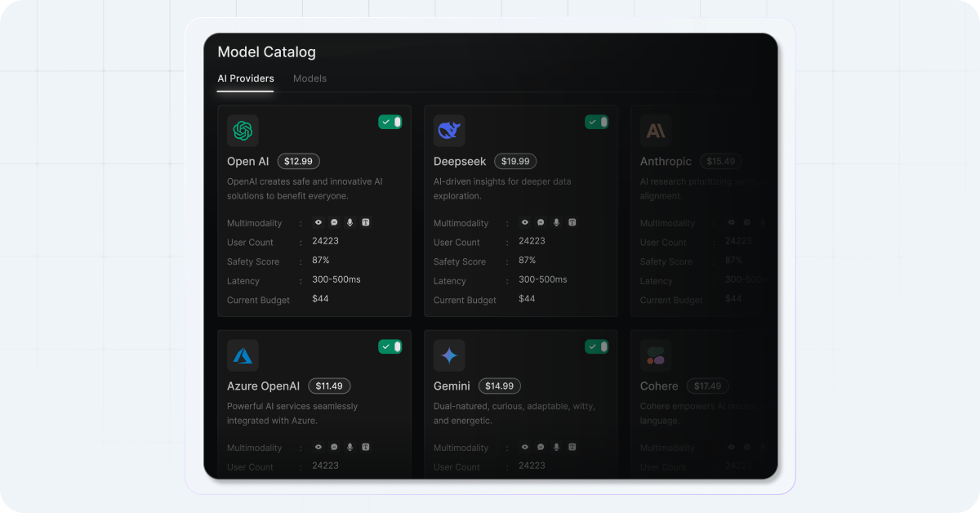Click the Gemini star icon

click(x=449, y=355)
